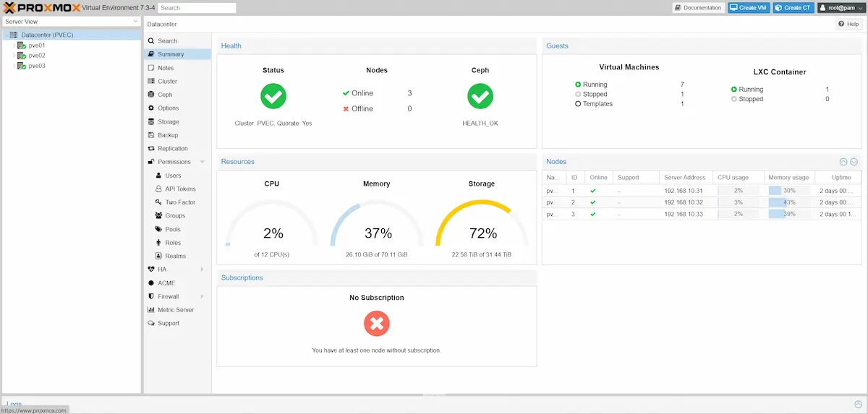Expand the Nodes panel with down arrow
Image resolution: width=868 pixels, height=414 pixels.
pos(854,162)
